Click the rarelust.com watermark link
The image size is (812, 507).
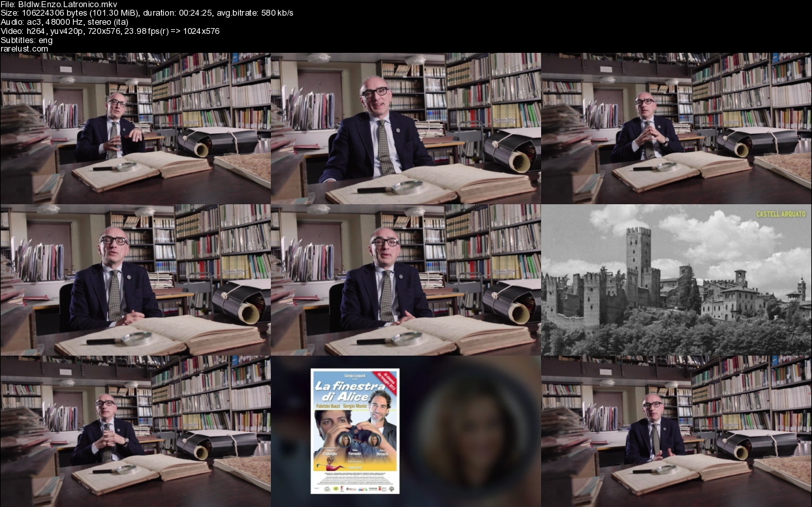click(24, 48)
